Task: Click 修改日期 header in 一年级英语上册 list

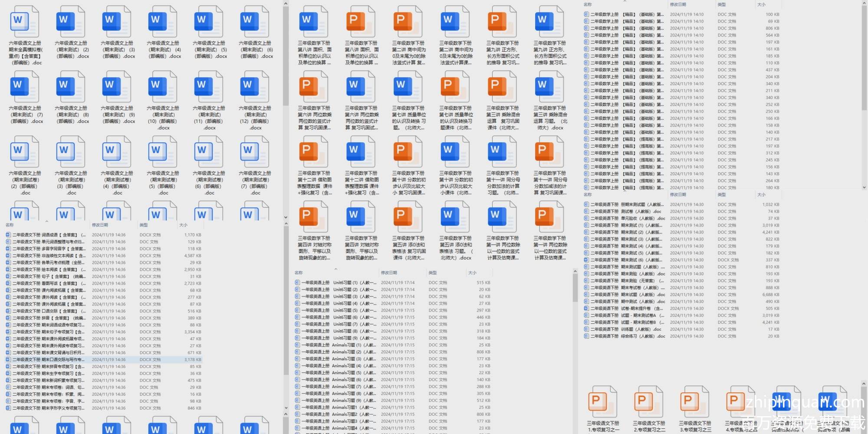Action: tap(389, 273)
